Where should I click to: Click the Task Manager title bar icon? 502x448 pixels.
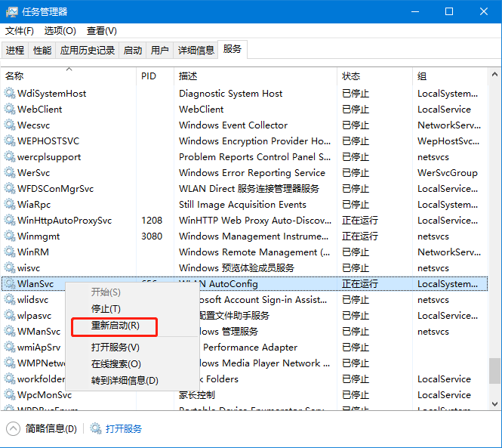(13, 11)
